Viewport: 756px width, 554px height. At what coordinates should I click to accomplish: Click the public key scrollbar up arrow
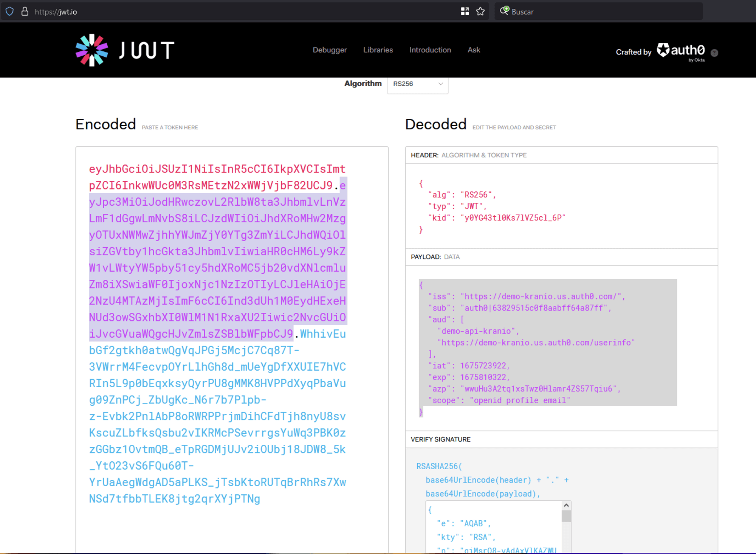click(x=566, y=506)
